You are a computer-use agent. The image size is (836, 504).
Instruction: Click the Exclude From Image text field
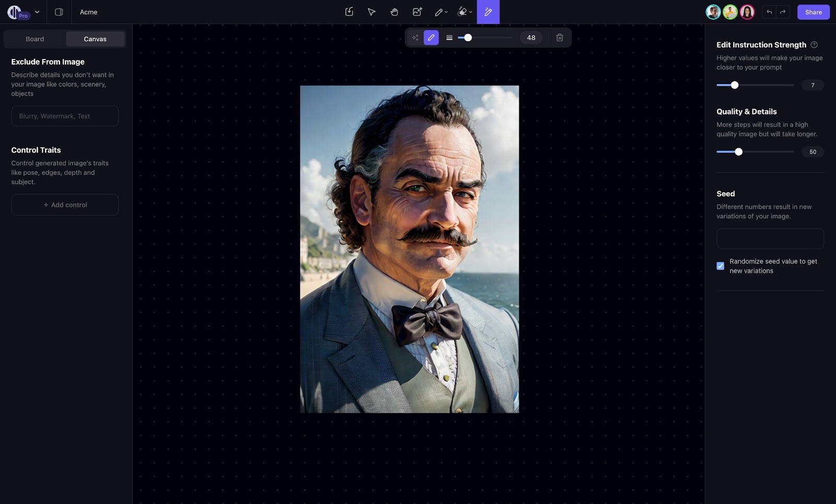pos(65,116)
